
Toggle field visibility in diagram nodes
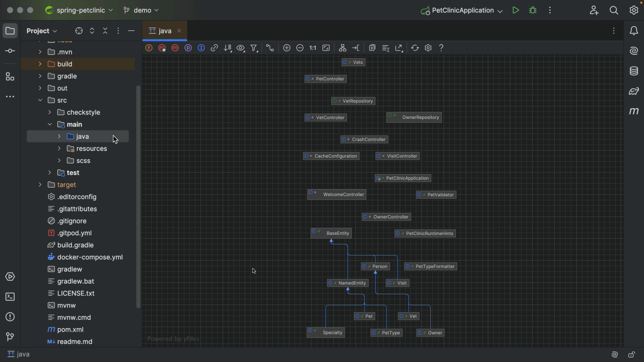(149, 48)
